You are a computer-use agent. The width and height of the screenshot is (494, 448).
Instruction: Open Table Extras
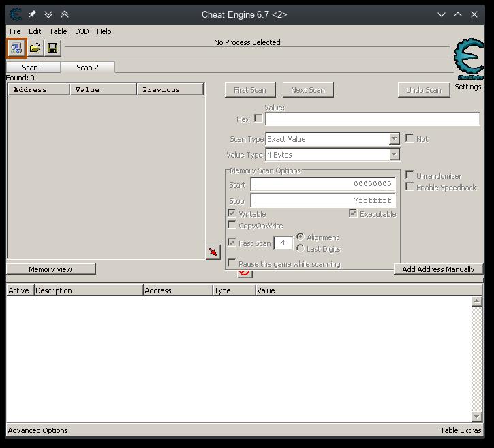461,430
